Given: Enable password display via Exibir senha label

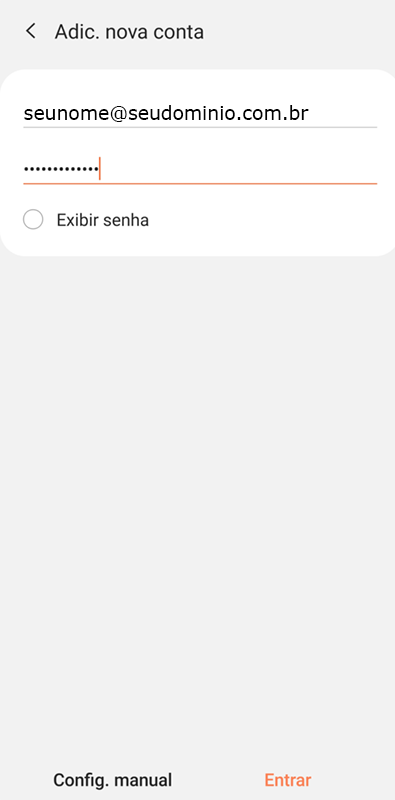Looking at the screenshot, I should (x=103, y=220).
